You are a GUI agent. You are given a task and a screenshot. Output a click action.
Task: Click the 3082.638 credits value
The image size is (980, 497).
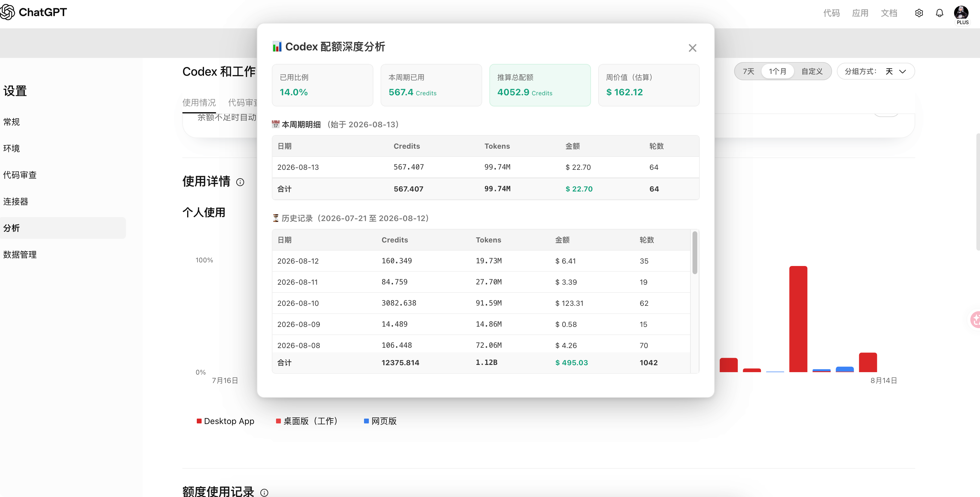pos(399,303)
